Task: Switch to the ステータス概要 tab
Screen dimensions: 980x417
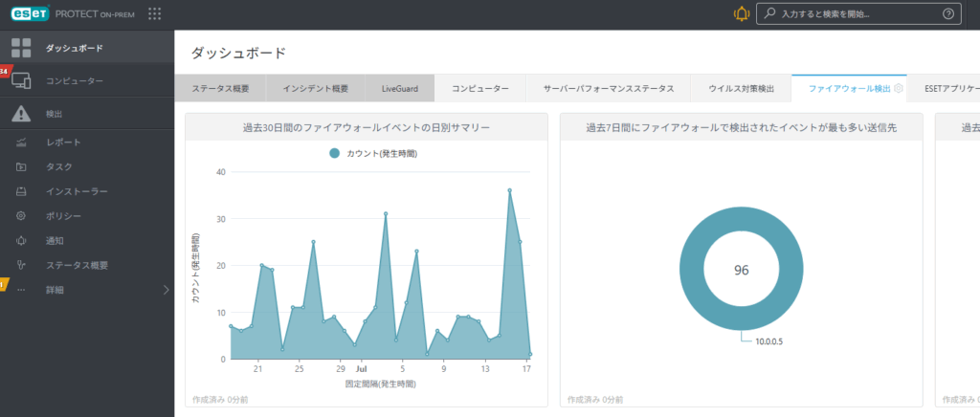Action: click(220, 88)
